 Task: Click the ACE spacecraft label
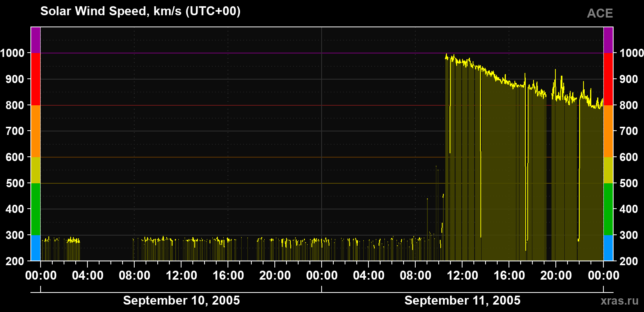click(600, 13)
